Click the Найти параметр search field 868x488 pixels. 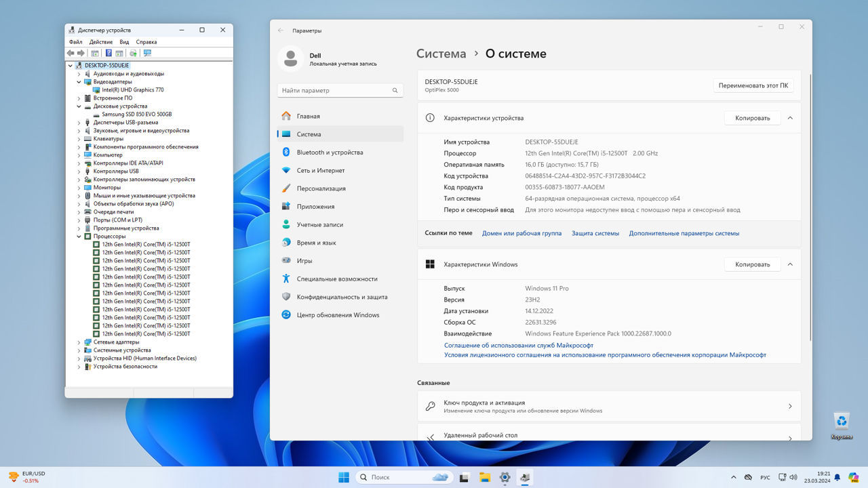(340, 90)
